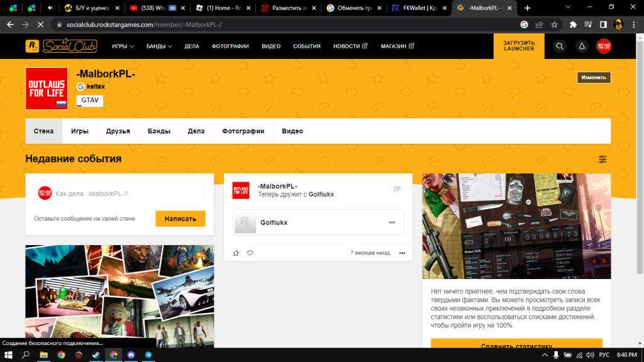Switch to the Друзья profile tab
Image resolution: width=644 pixels, height=362 pixels.
(x=118, y=131)
